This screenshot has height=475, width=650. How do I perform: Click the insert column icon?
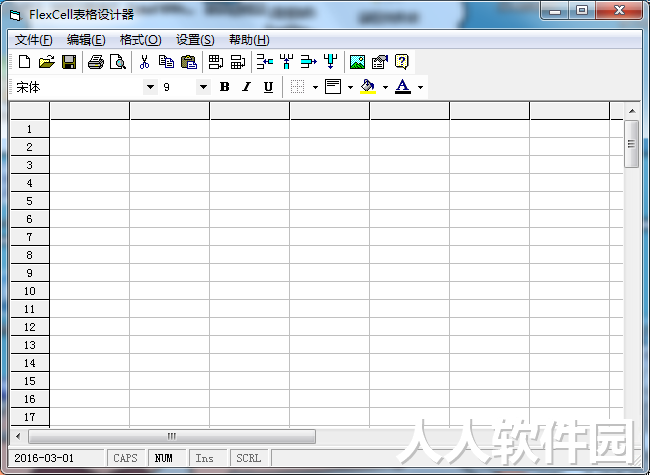pyautogui.click(x=286, y=62)
